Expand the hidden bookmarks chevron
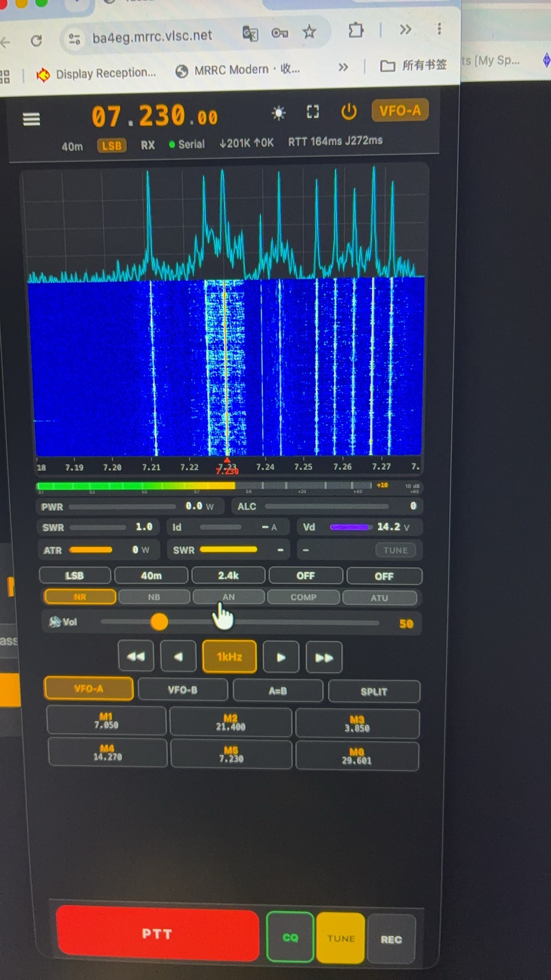Screen dimensions: 551x980 click(x=343, y=67)
